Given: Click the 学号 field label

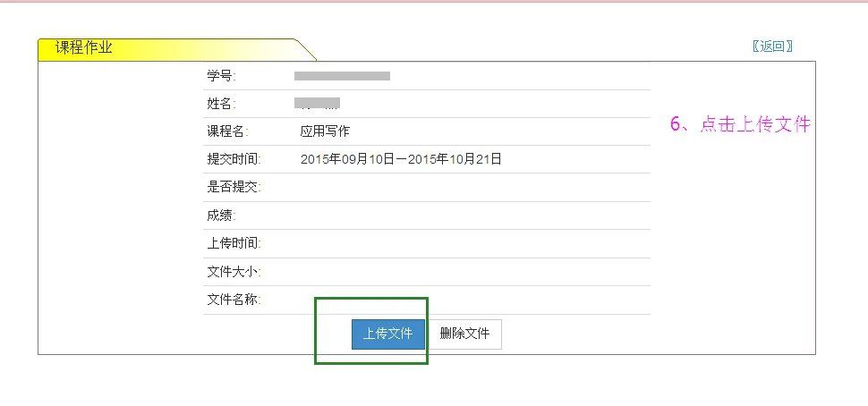Looking at the screenshot, I should point(221,76).
